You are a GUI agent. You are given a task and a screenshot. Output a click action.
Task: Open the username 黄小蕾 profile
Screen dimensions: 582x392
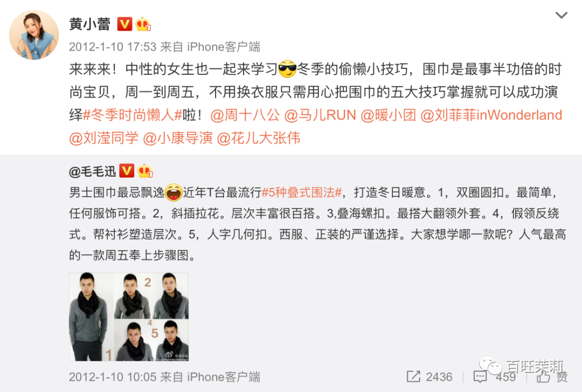(x=90, y=24)
